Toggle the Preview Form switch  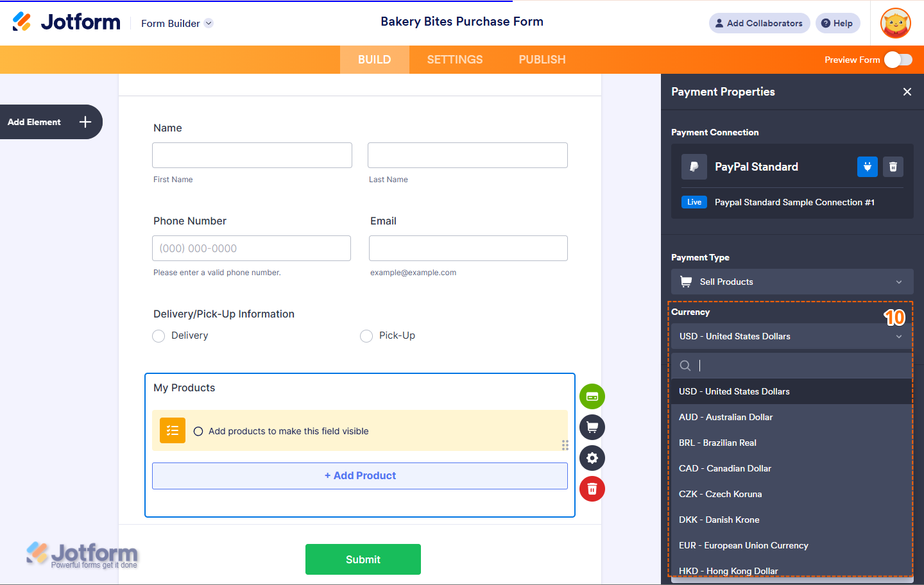(898, 60)
